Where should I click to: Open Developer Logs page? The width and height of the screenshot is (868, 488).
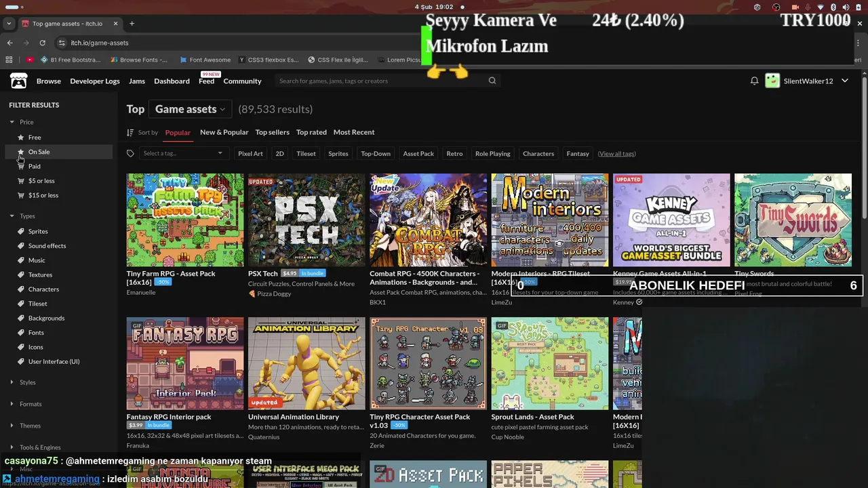coord(95,81)
